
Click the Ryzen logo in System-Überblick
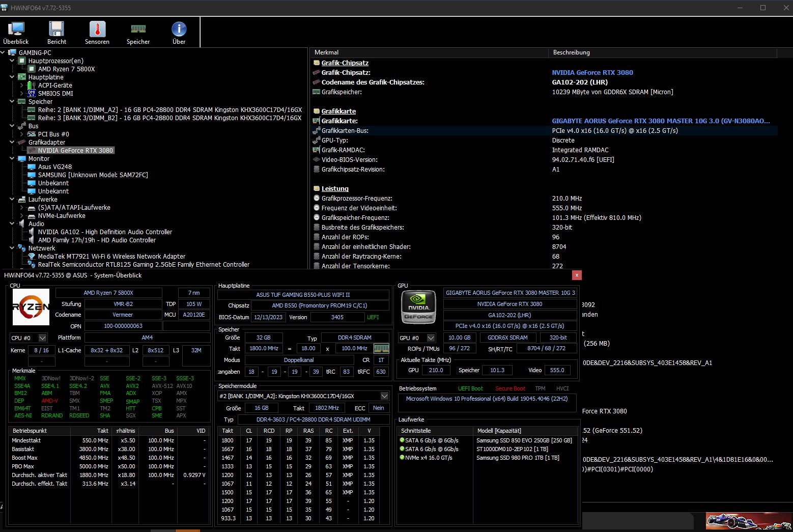[x=31, y=307]
